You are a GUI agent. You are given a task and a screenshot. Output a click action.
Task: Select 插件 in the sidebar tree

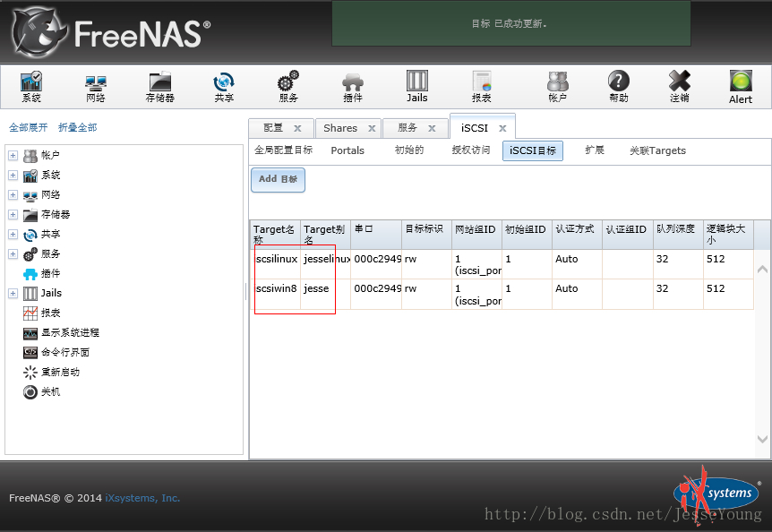pyautogui.click(x=50, y=274)
